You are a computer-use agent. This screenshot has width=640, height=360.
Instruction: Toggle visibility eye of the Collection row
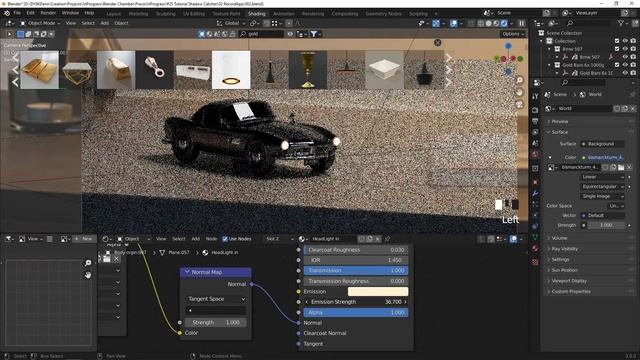(625, 41)
